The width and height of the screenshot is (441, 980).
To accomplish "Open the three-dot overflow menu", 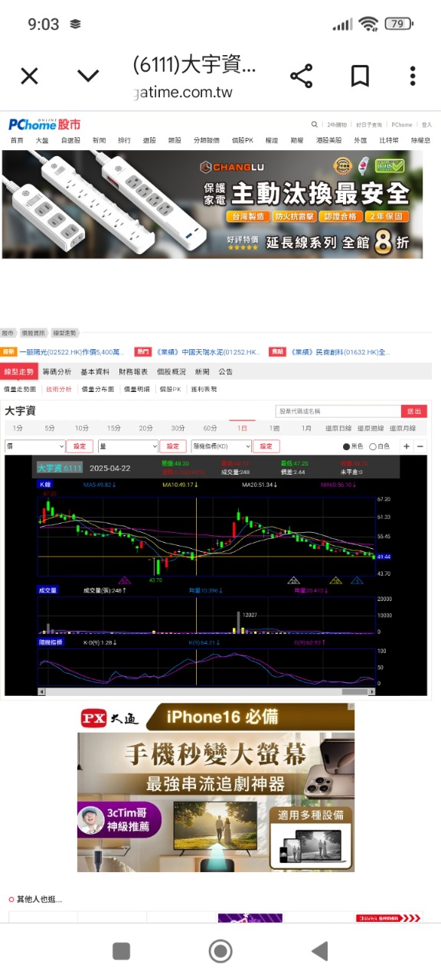I will click(413, 76).
